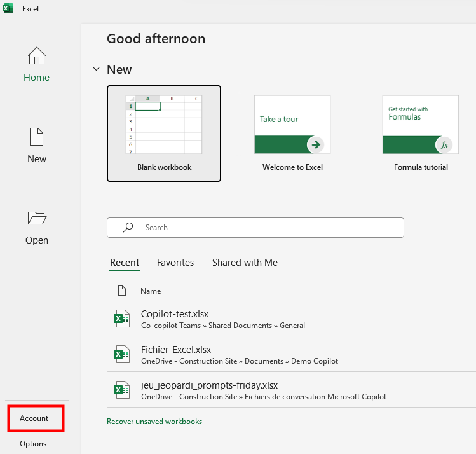Viewport: 476px width, 454px height.
Task: Switch to the Favorites tab
Action: pos(175,263)
